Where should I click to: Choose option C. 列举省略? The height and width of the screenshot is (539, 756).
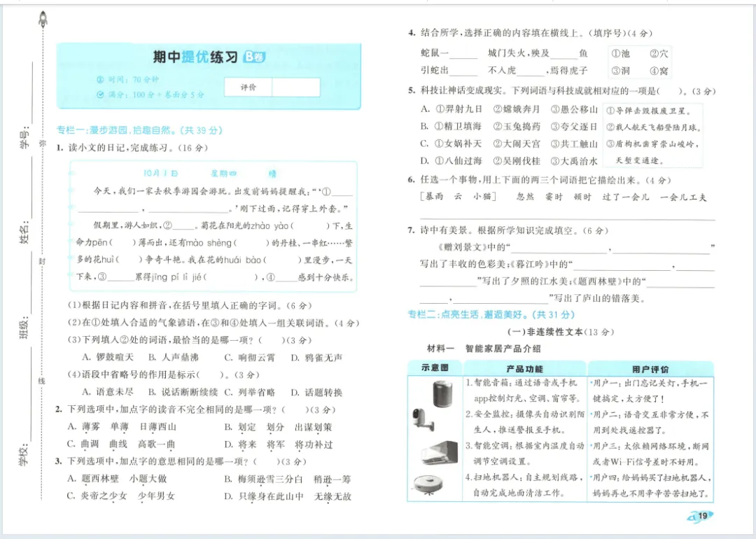click(250, 392)
